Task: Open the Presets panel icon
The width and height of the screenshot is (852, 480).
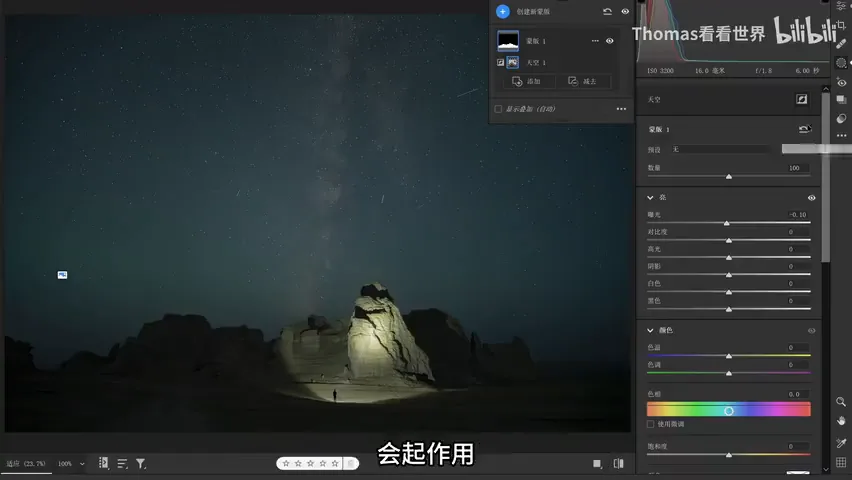Action: tap(841, 119)
